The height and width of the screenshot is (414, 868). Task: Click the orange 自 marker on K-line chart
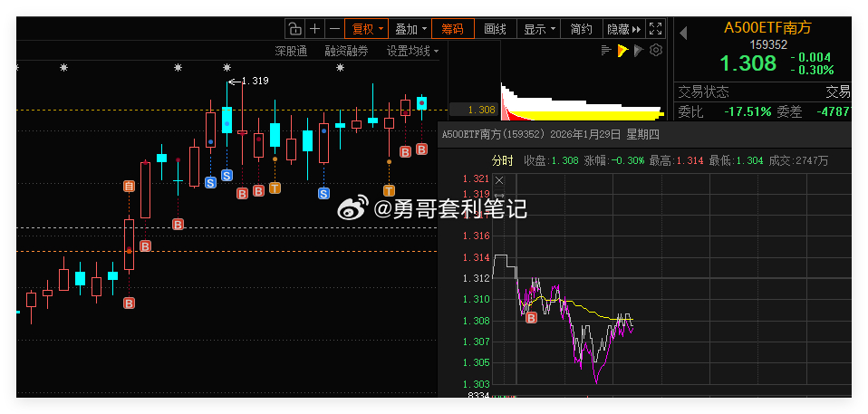[x=129, y=187]
